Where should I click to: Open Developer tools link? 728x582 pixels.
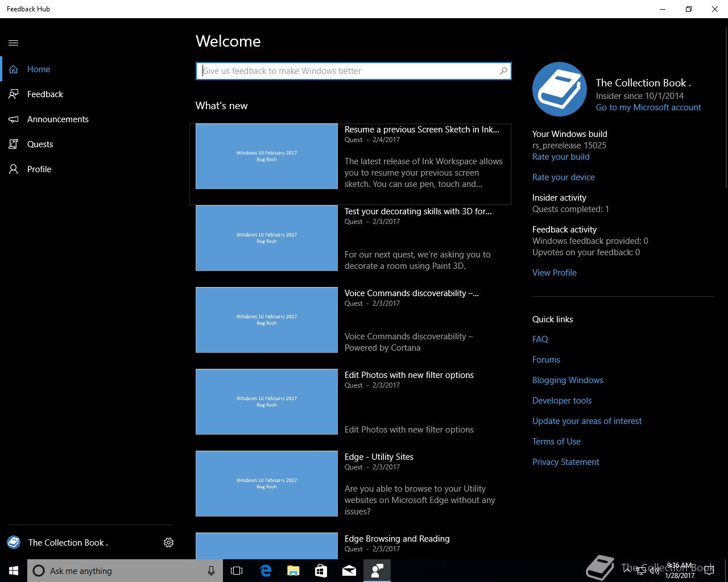tap(562, 401)
